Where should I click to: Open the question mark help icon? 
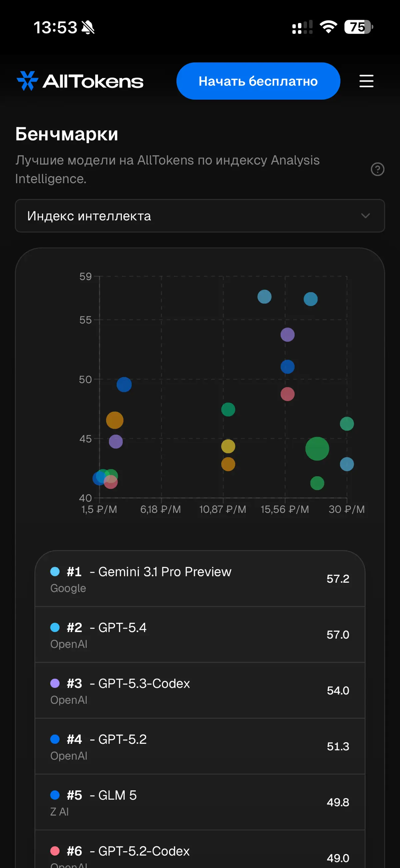(x=377, y=169)
